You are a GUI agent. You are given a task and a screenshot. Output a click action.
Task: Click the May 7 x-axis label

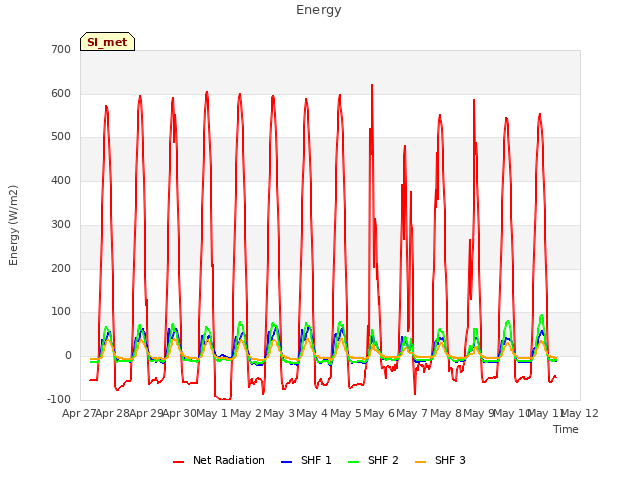click(412, 413)
